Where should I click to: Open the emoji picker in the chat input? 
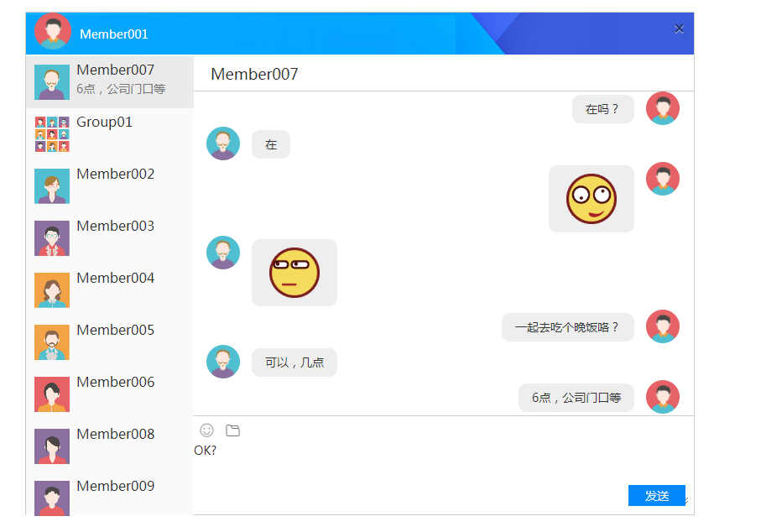(x=206, y=430)
